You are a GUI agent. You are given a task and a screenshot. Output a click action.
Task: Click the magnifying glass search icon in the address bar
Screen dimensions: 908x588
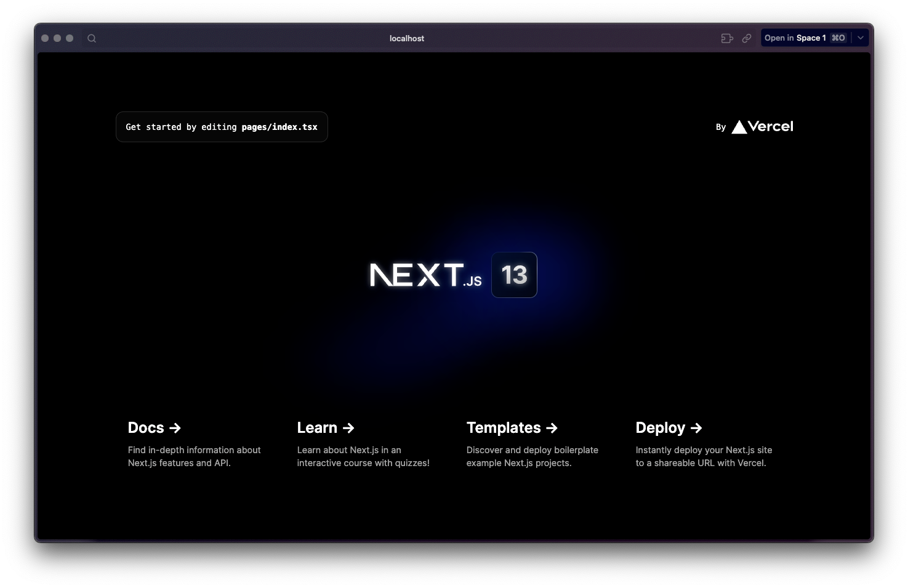click(x=91, y=38)
